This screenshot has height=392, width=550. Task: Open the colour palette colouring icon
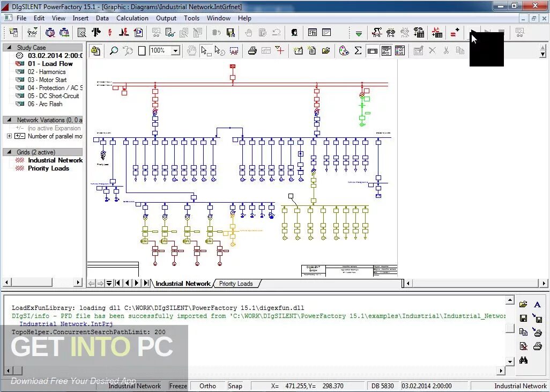pyautogui.click(x=344, y=51)
